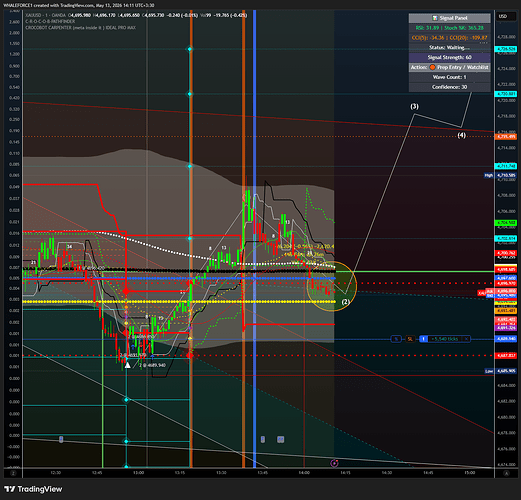Click the Signal Panel chart icon
521x500 pixels.
coord(435,18)
